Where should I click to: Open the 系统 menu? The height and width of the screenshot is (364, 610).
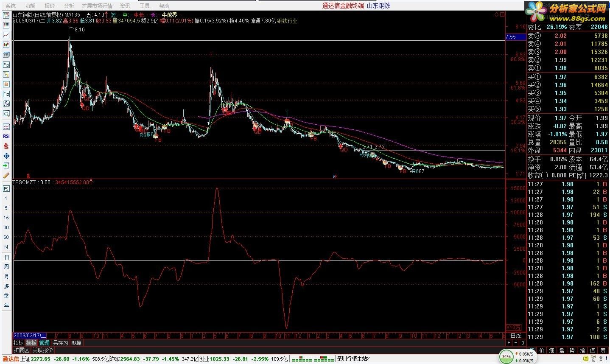pos(11,6)
